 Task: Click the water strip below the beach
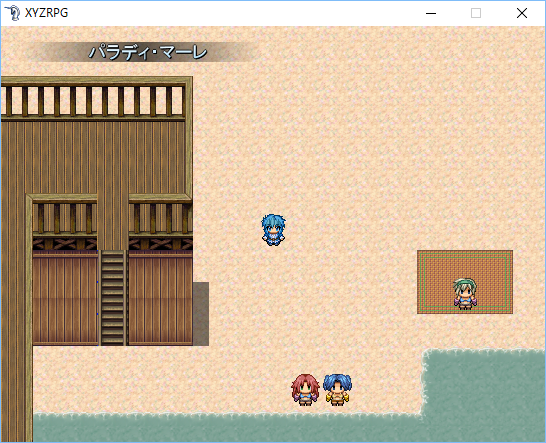[x=226, y=428]
